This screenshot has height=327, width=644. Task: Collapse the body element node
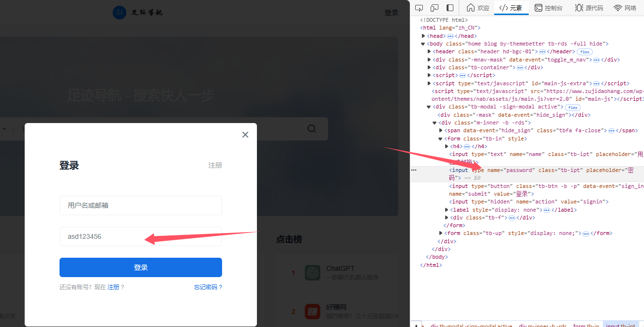tap(423, 44)
